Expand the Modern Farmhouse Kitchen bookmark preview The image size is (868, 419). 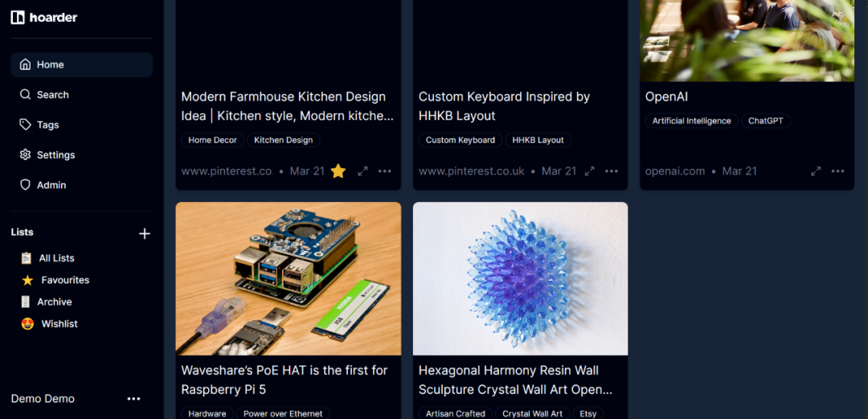pyautogui.click(x=362, y=171)
